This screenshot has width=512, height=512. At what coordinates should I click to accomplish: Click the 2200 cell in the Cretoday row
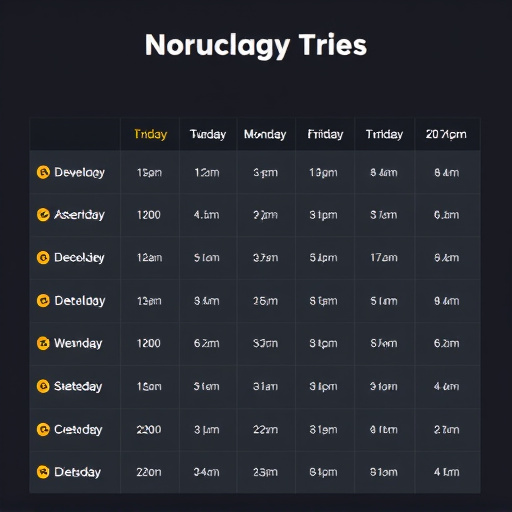pos(149,429)
